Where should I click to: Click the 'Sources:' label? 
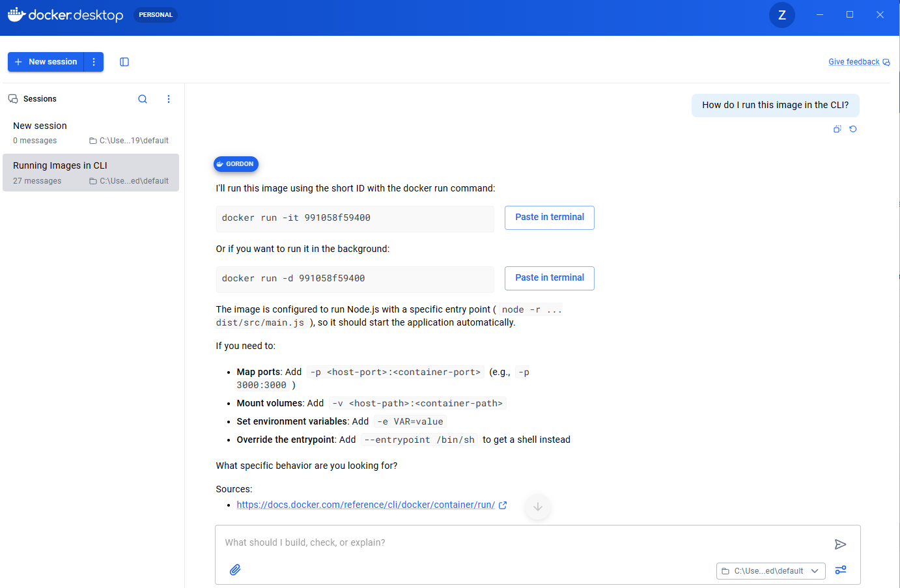(234, 489)
